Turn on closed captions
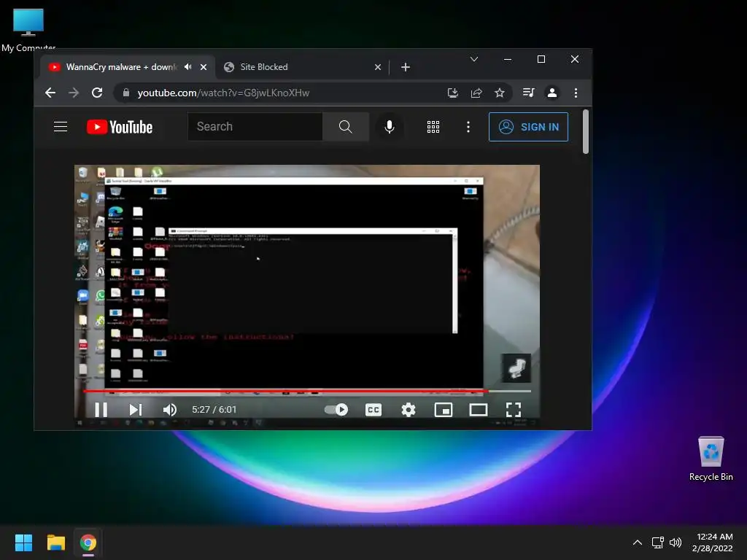Screen dimensions: 747x560 (373, 410)
